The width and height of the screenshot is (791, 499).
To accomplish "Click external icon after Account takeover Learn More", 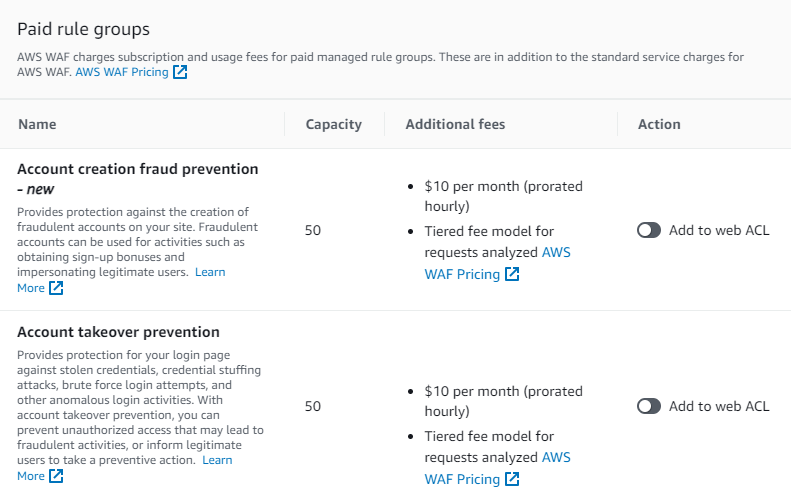I will (56, 476).
